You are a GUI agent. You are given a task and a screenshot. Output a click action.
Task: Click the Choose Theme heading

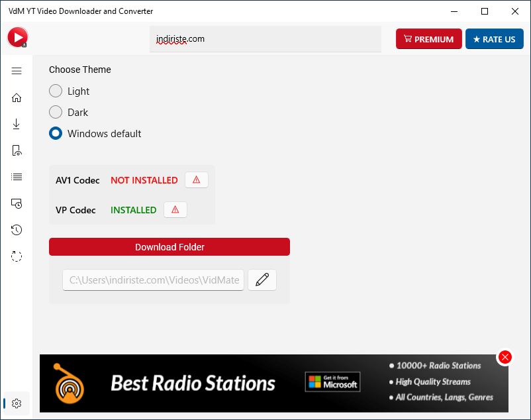coord(80,70)
